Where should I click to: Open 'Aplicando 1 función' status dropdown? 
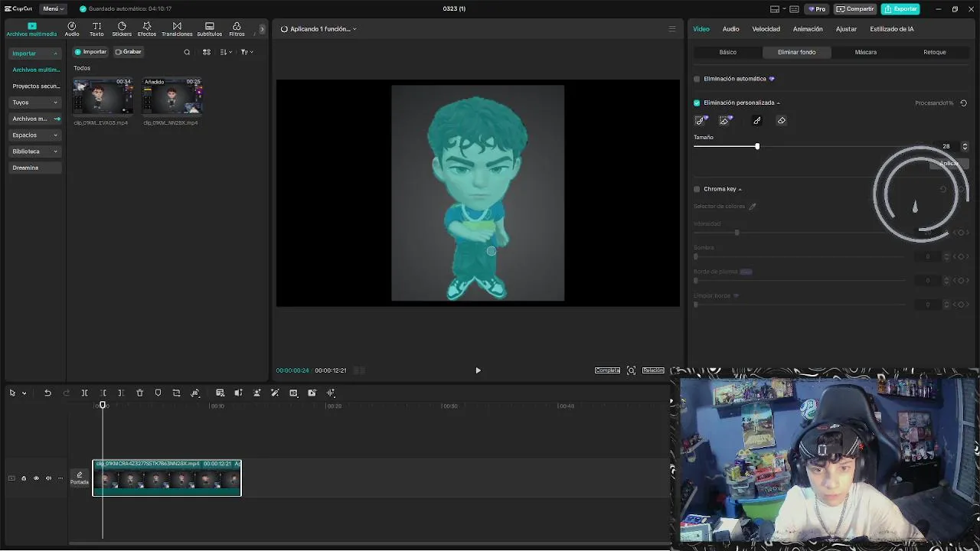coord(318,29)
